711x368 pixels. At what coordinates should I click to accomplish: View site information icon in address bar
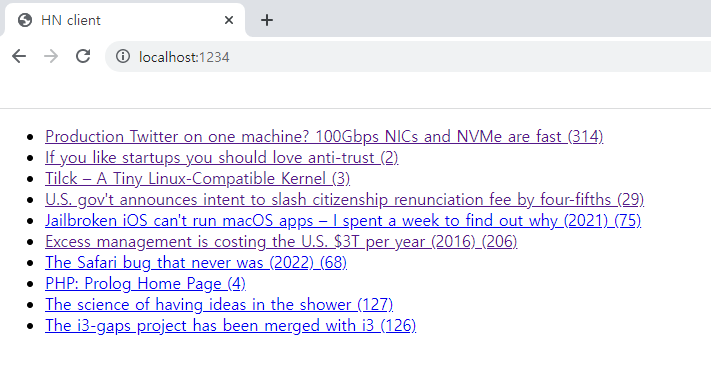point(123,56)
